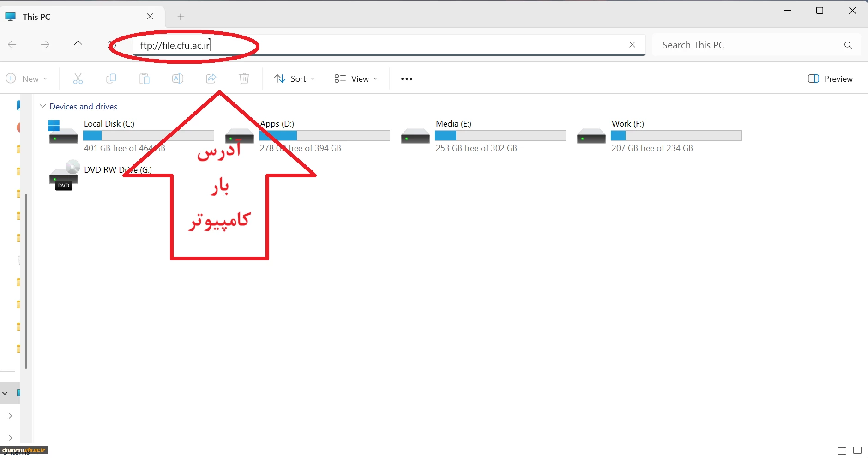Open the DVD RW Drive (G:)
868x458 pixels.
64,175
